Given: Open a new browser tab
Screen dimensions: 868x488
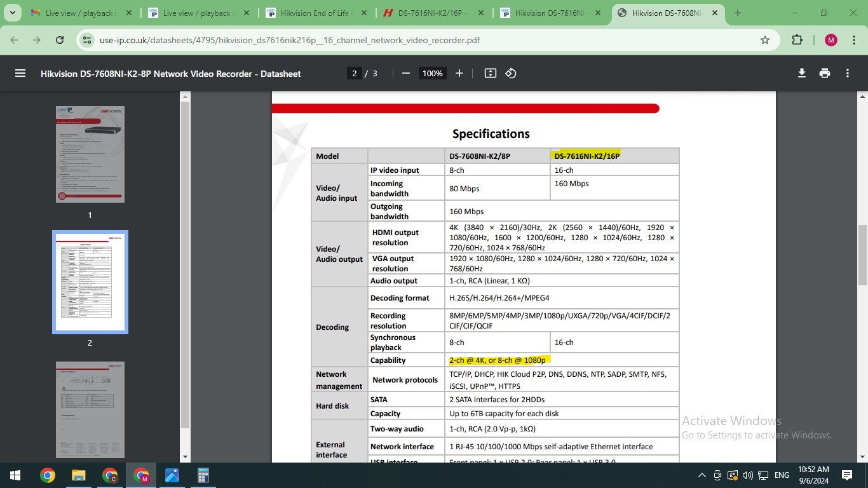Looking at the screenshot, I should [737, 13].
